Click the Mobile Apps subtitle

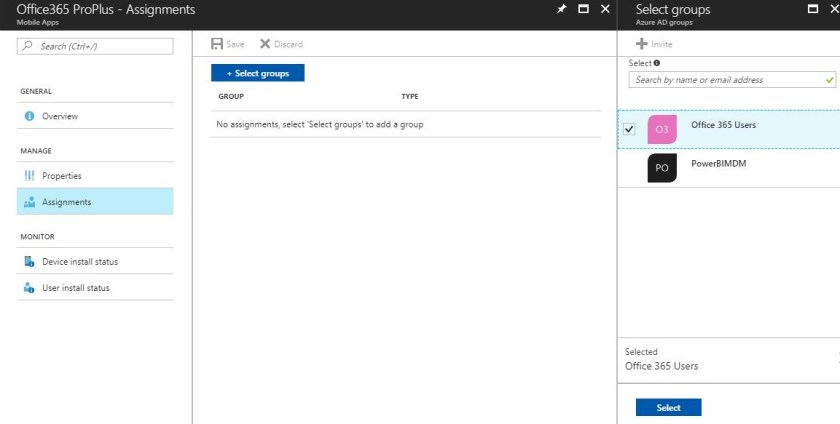point(38,23)
